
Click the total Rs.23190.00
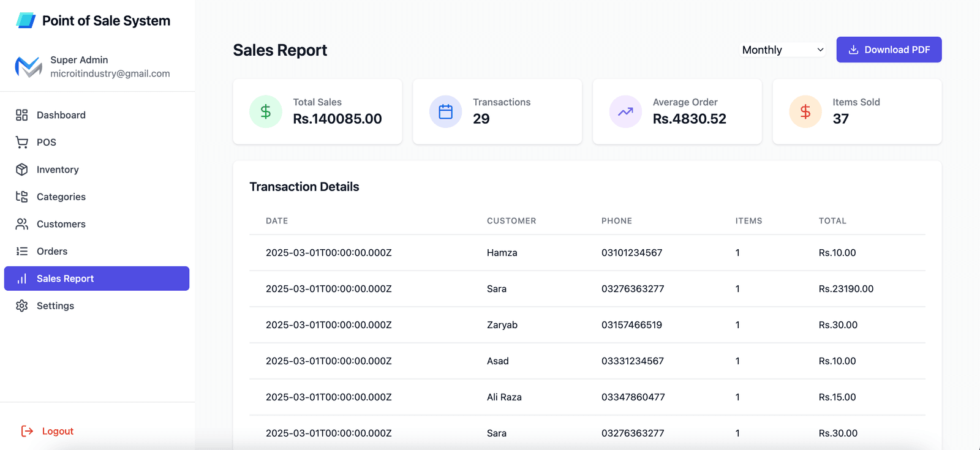pyautogui.click(x=846, y=289)
